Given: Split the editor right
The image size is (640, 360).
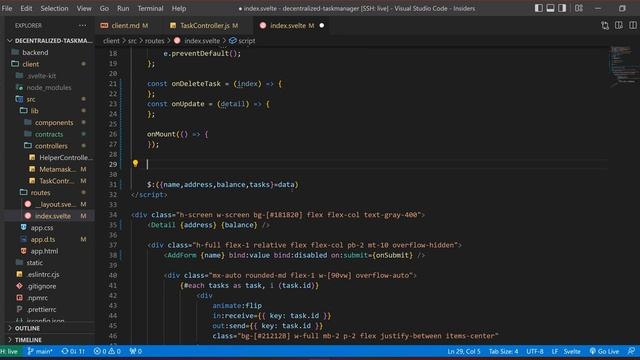Looking at the screenshot, I should point(633,25).
